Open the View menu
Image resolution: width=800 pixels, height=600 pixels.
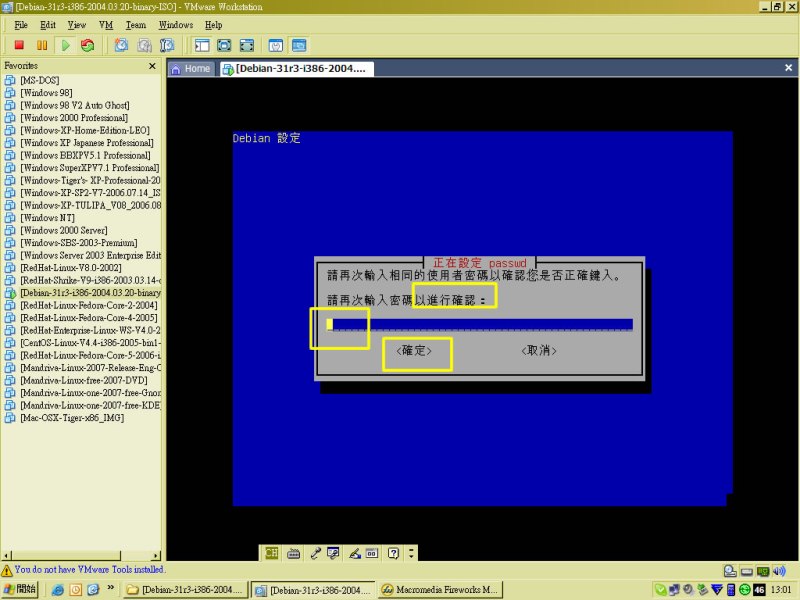click(77, 24)
